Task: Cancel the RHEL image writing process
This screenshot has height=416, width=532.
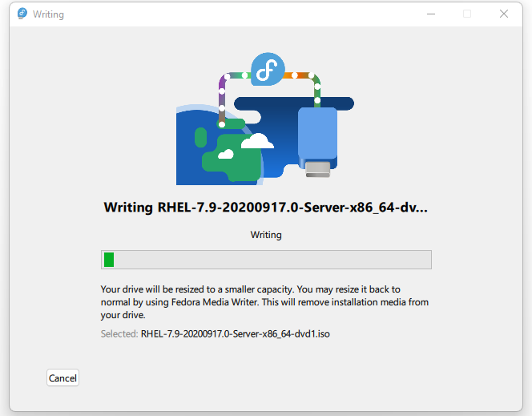Action: click(x=62, y=378)
